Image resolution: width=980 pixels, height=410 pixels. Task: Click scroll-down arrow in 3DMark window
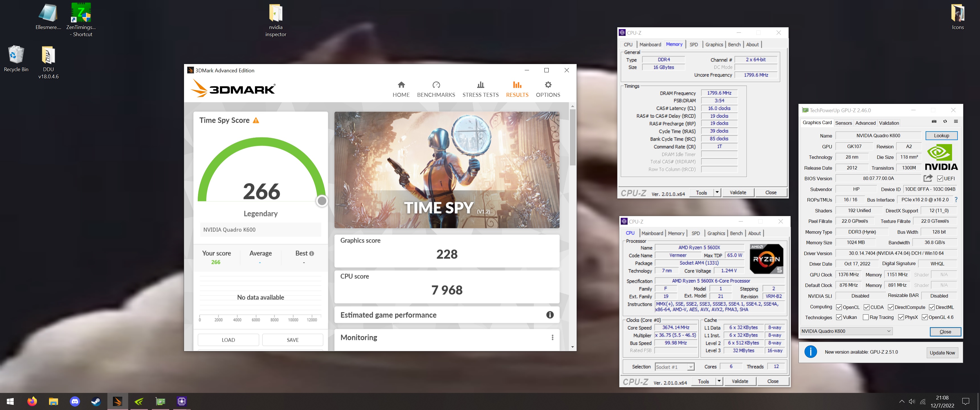pyautogui.click(x=572, y=347)
